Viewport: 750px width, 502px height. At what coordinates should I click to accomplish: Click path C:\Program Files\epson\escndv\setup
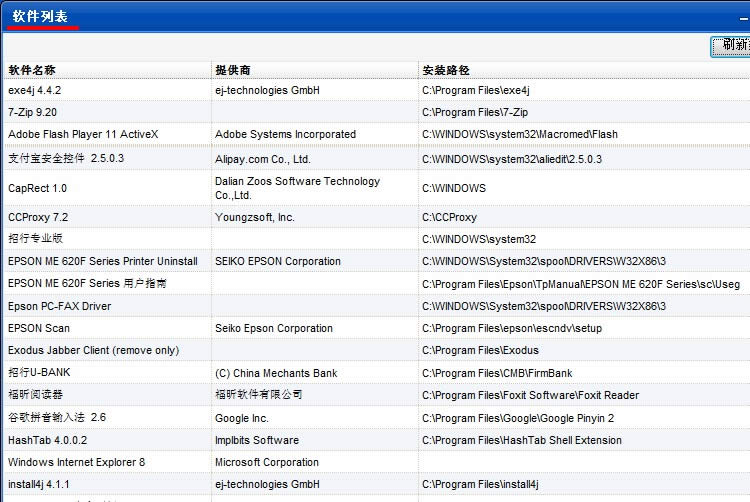512,328
